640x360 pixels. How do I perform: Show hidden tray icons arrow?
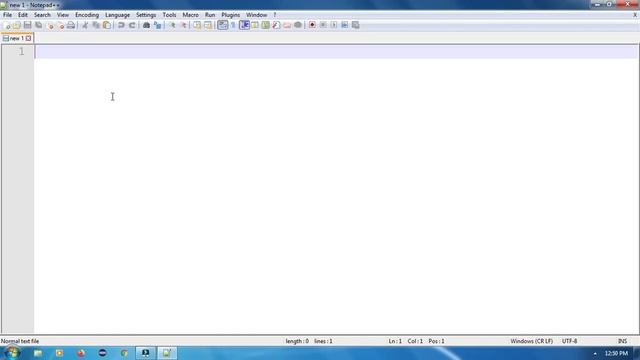(x=595, y=353)
